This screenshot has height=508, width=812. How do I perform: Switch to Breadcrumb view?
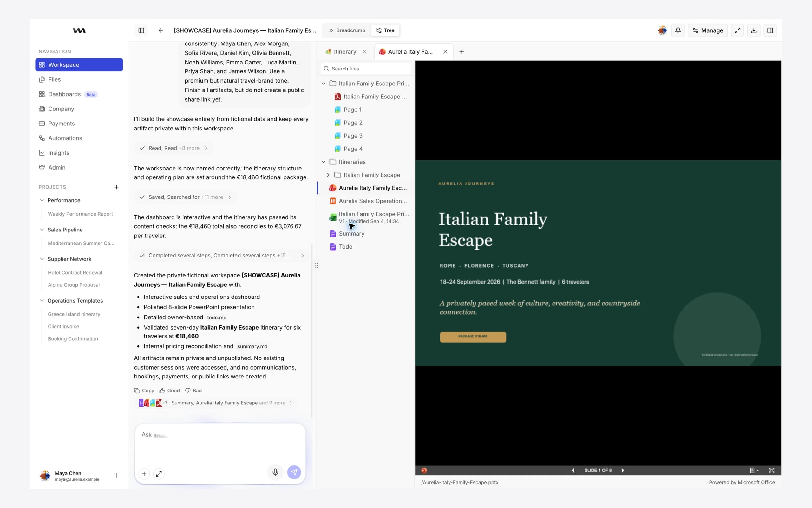(347, 30)
